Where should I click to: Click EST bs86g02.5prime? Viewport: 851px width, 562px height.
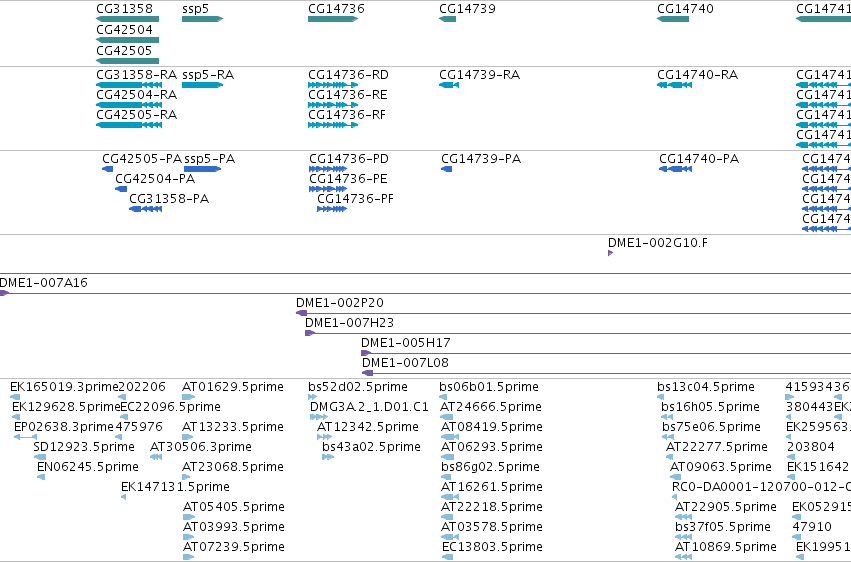point(491,467)
